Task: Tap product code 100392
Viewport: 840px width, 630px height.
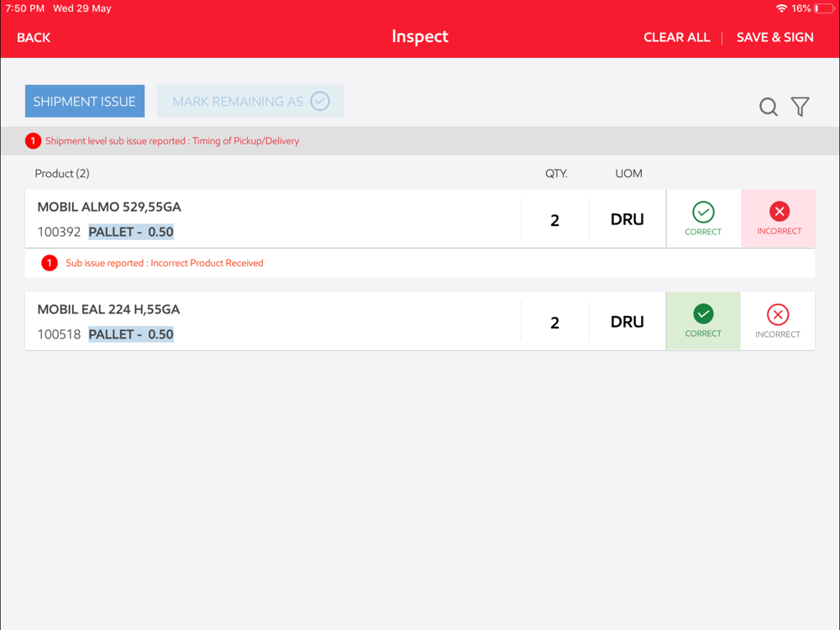Action: coord(59,232)
